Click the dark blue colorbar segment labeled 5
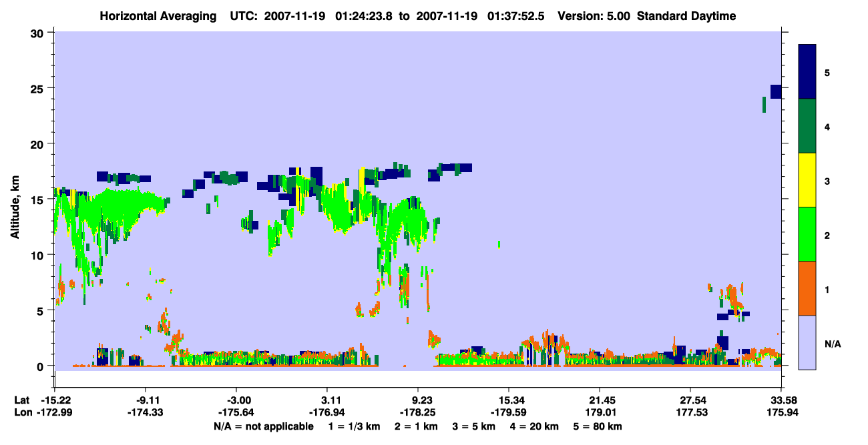 pyautogui.click(x=807, y=72)
